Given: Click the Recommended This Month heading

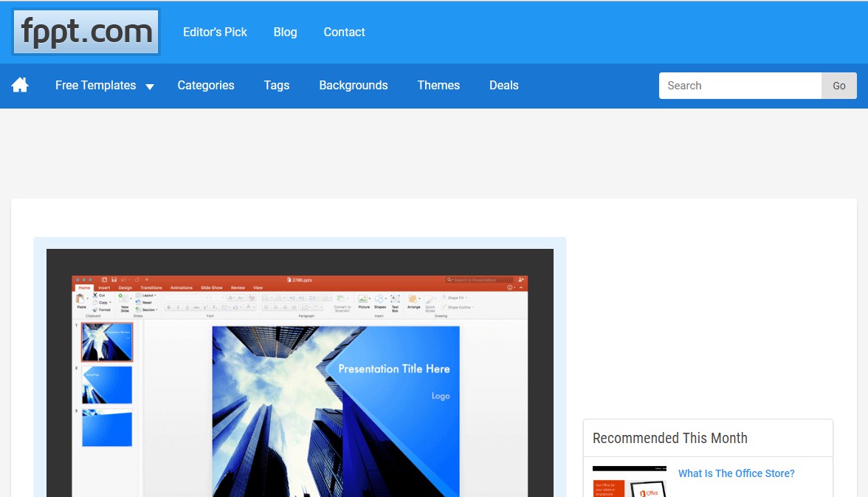Looking at the screenshot, I should click(x=670, y=438).
